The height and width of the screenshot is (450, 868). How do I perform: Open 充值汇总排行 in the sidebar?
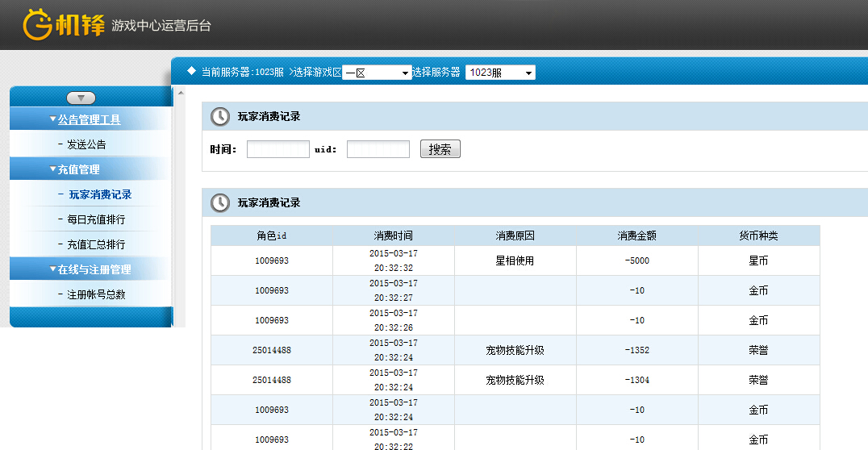tap(96, 244)
